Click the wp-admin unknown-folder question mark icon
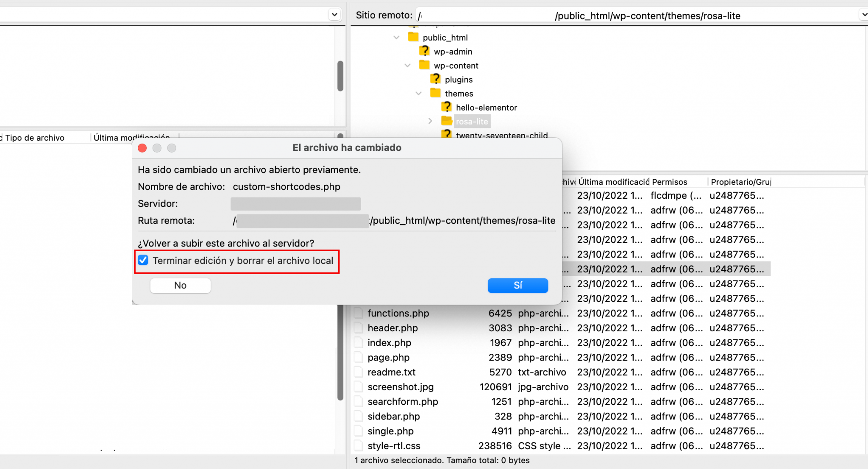This screenshot has height=469, width=868. (424, 51)
